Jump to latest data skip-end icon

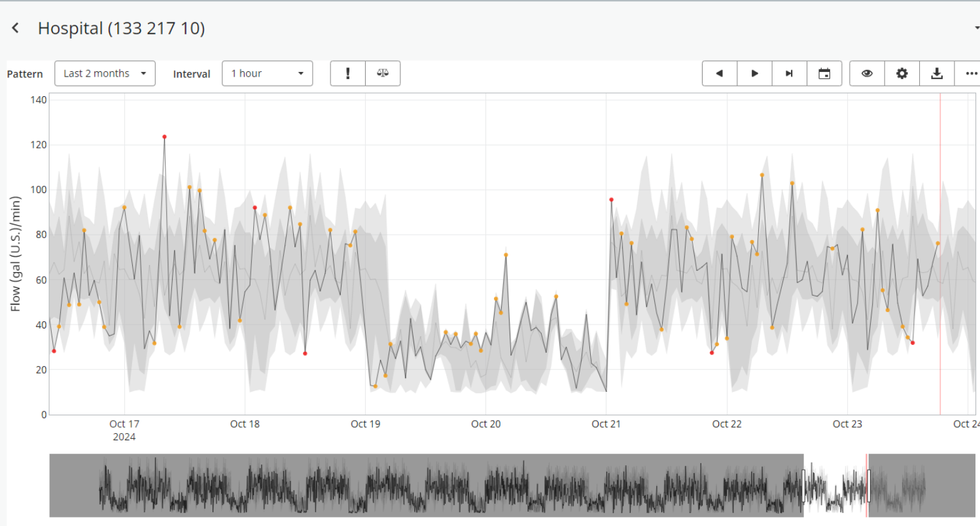pos(790,73)
